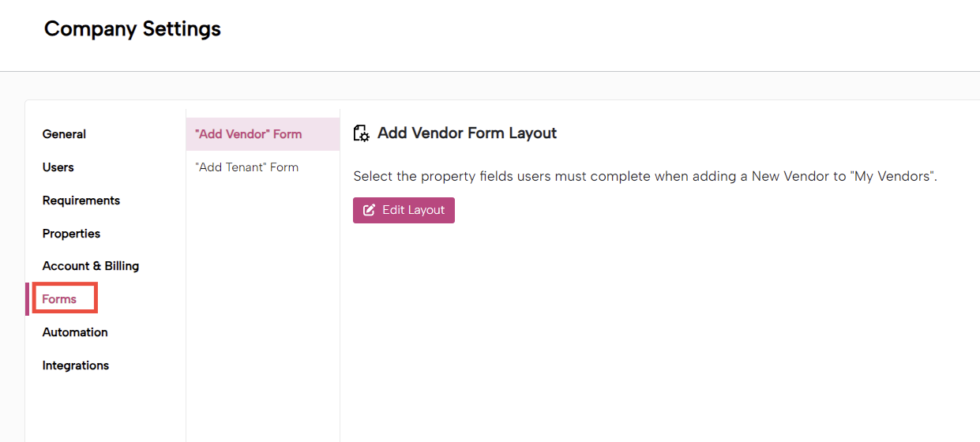Open the Automation settings section
The height and width of the screenshot is (442, 980).
pos(75,332)
